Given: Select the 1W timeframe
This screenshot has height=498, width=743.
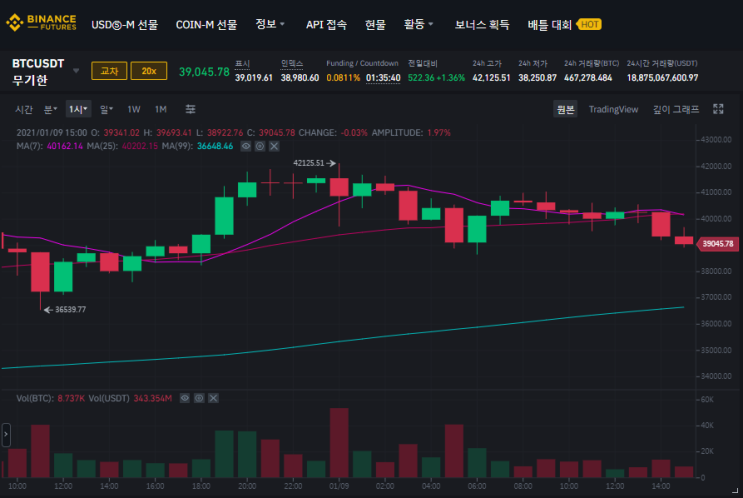Looking at the screenshot, I should [134, 109].
